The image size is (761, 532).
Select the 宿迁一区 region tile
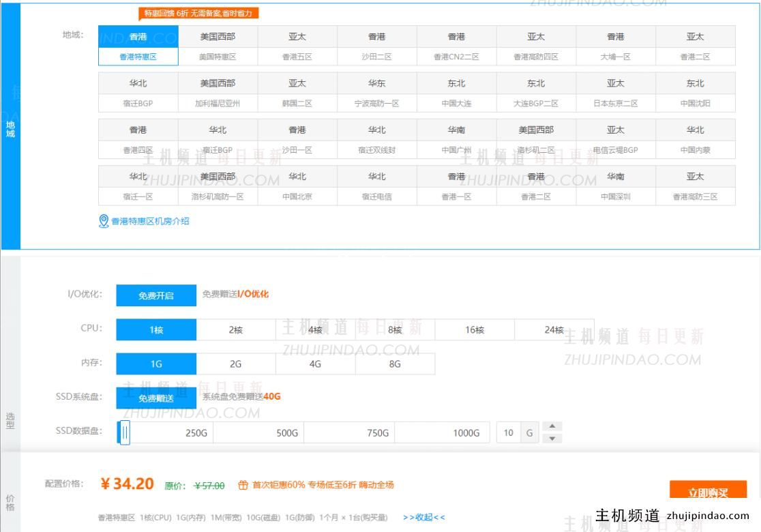(138, 186)
